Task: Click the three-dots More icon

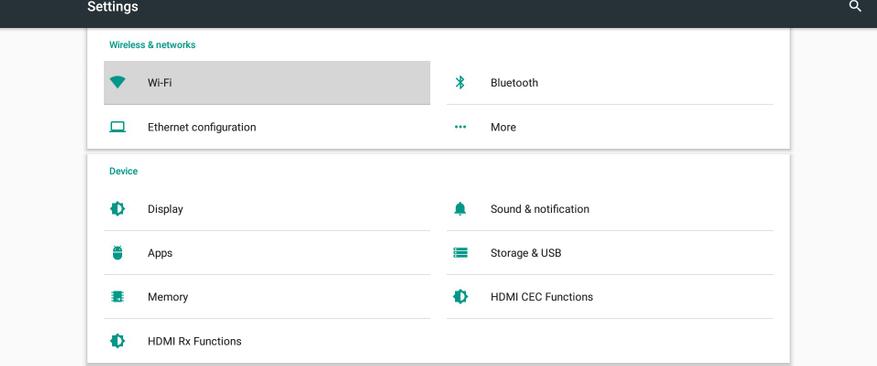Action: click(x=460, y=127)
